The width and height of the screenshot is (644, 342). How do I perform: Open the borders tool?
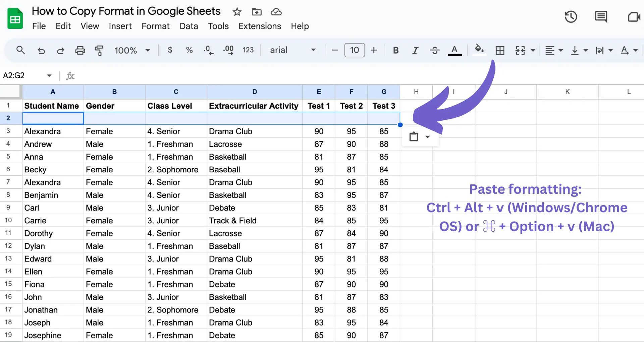(500, 51)
